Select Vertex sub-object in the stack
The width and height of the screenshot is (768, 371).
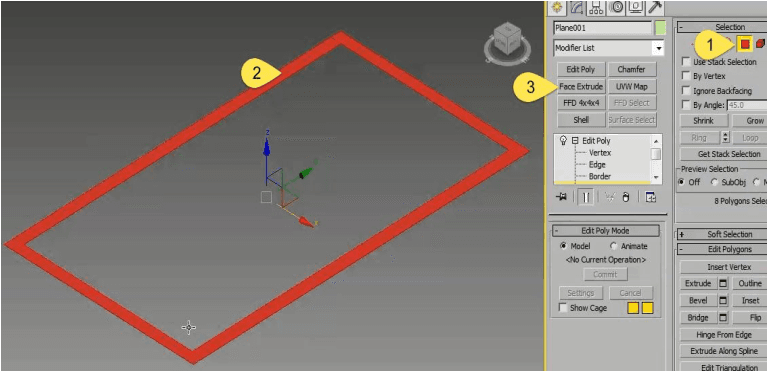tap(600, 153)
